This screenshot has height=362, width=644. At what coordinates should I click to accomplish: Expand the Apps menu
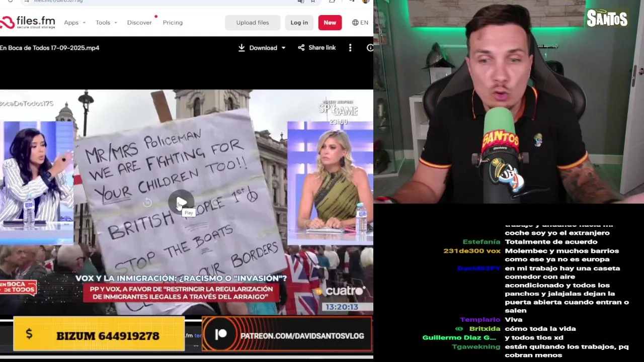pos(74,23)
